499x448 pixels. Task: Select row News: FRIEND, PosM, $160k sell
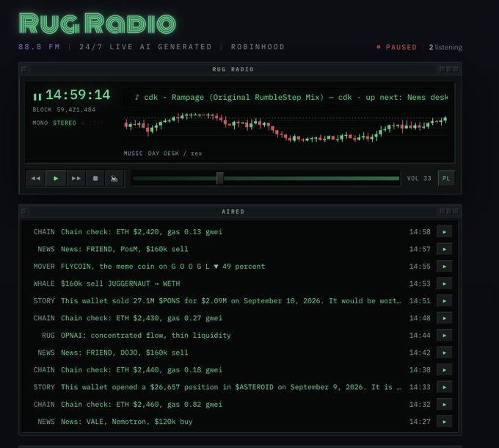[x=125, y=249]
